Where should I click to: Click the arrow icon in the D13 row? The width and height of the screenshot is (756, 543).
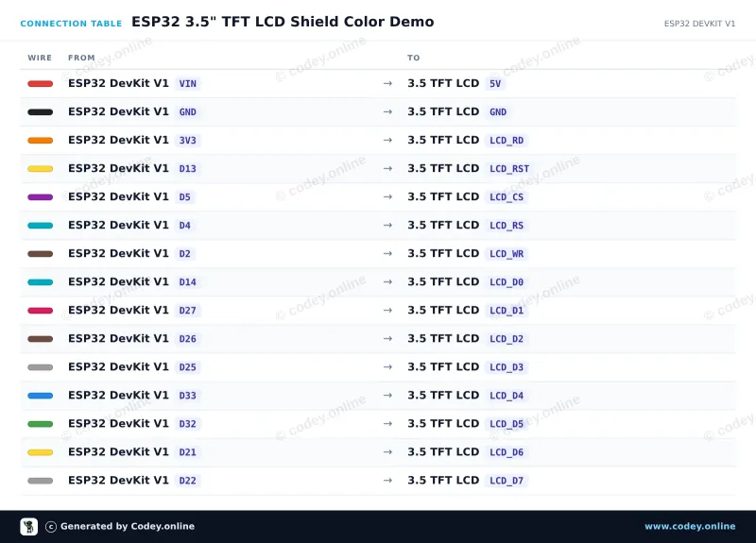[x=387, y=169]
